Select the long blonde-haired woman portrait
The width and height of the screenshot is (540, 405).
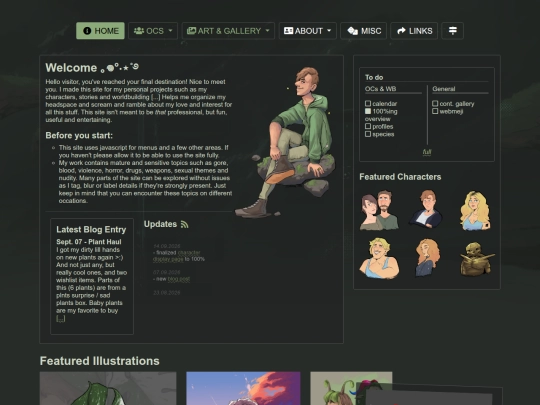click(475, 210)
